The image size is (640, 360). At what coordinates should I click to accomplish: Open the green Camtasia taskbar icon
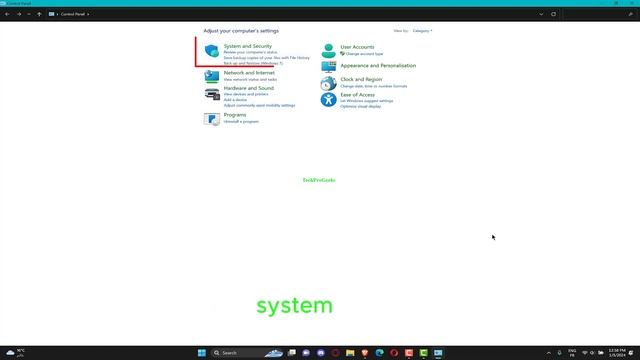424,353
